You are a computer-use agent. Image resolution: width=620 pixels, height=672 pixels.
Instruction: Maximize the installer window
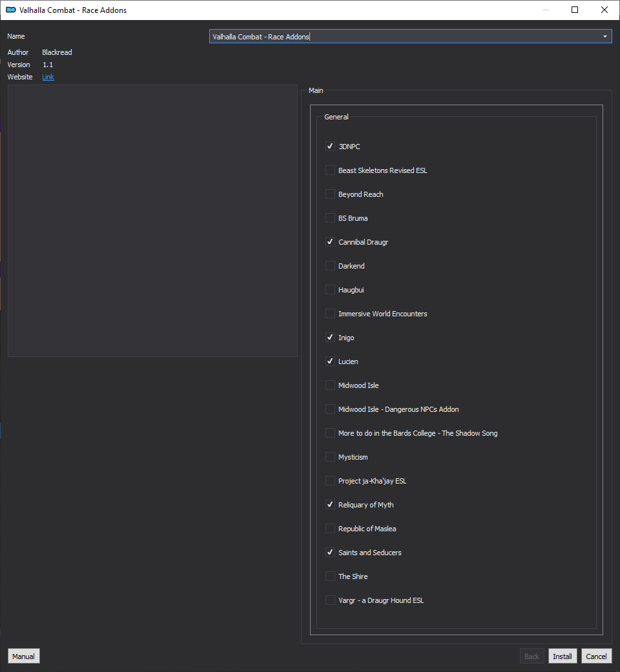click(x=575, y=10)
